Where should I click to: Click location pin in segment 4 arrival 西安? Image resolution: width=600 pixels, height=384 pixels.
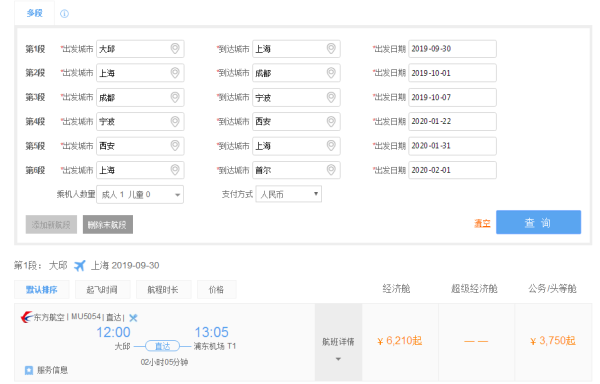point(331,121)
